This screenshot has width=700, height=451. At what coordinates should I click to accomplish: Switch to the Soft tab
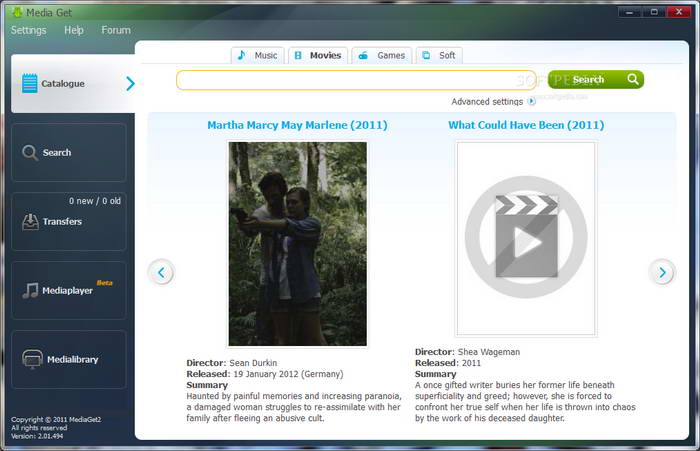(x=439, y=55)
